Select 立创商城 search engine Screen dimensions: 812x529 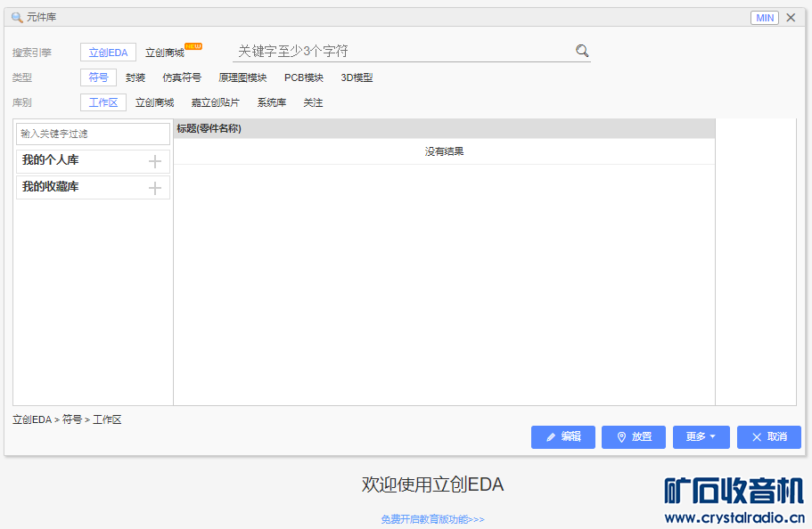165,53
